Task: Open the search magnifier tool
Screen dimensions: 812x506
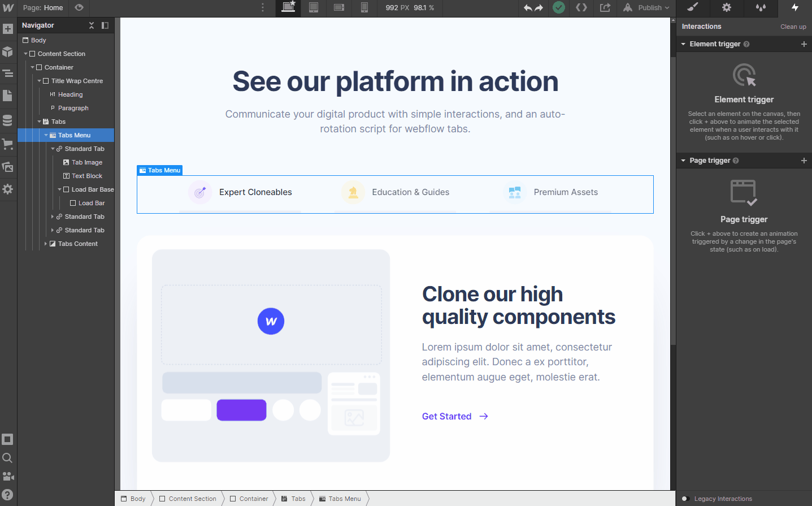Action: (x=8, y=458)
